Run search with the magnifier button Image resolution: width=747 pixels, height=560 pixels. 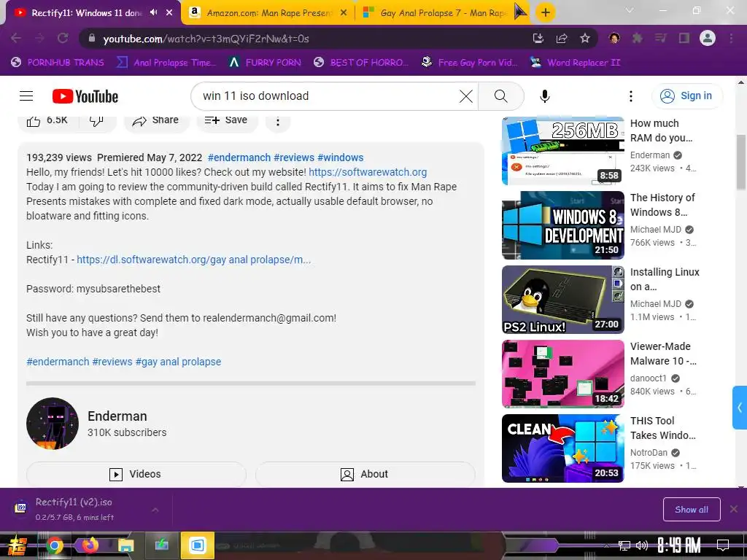[x=500, y=96]
